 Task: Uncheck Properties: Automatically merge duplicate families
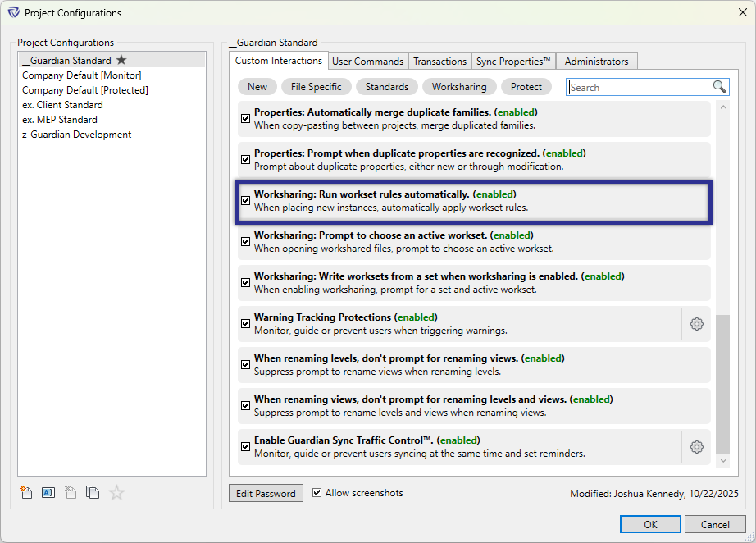(245, 118)
